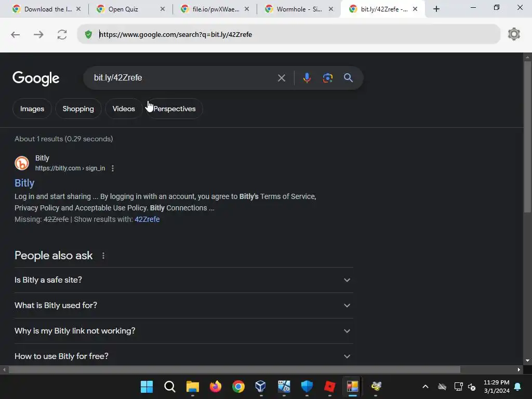
Task: Click into Google search input field
Action: [183, 78]
